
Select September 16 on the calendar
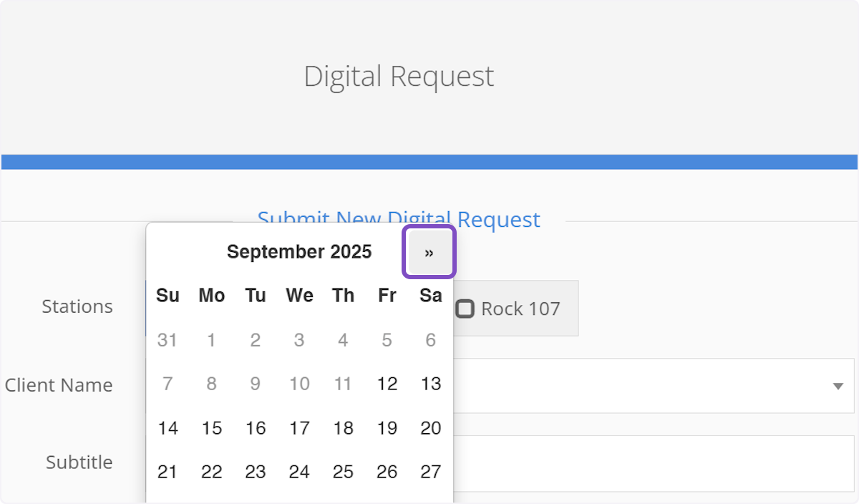coord(255,428)
